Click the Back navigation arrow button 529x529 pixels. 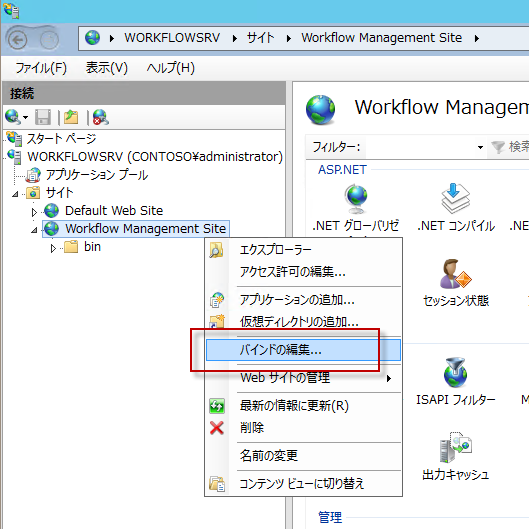(18, 40)
